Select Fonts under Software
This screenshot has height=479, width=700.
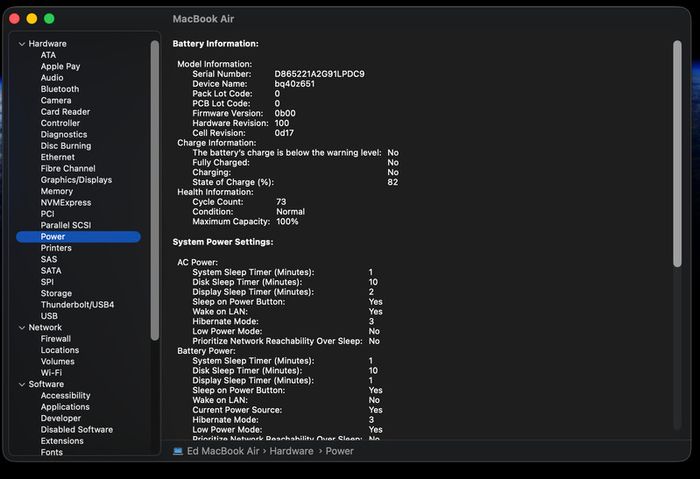point(52,452)
